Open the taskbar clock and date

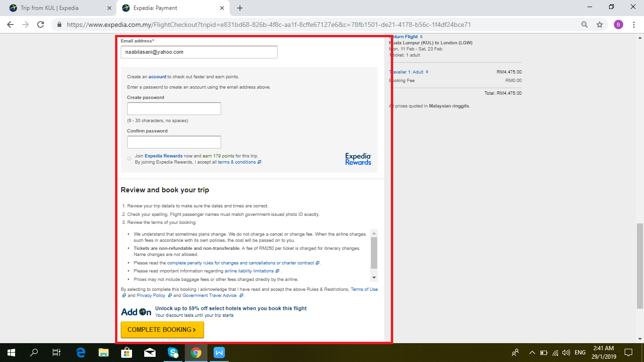603,352
